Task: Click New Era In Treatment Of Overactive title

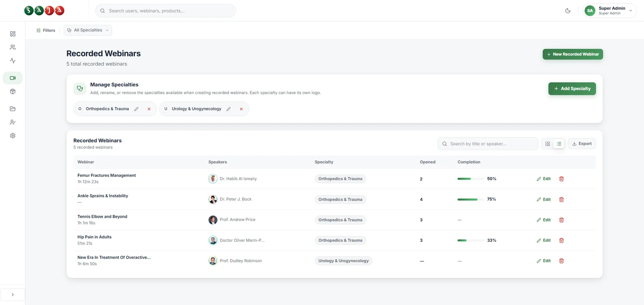Action: 114,258
